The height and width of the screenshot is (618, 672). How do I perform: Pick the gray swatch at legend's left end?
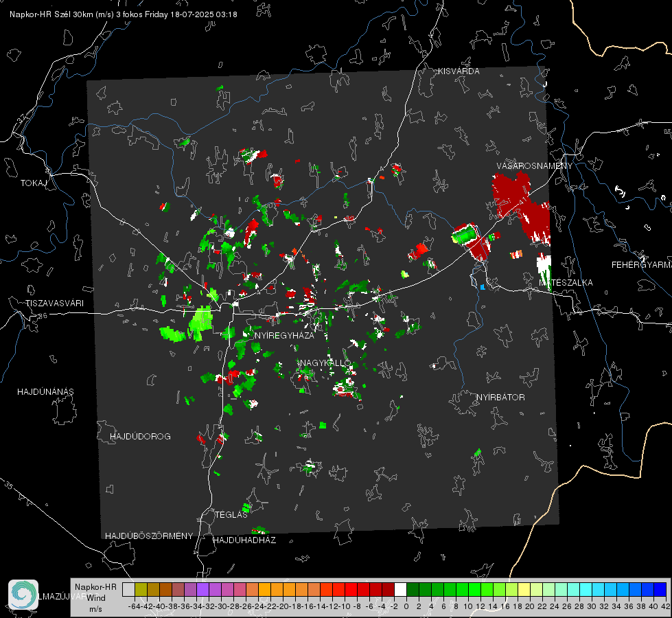pos(128,589)
